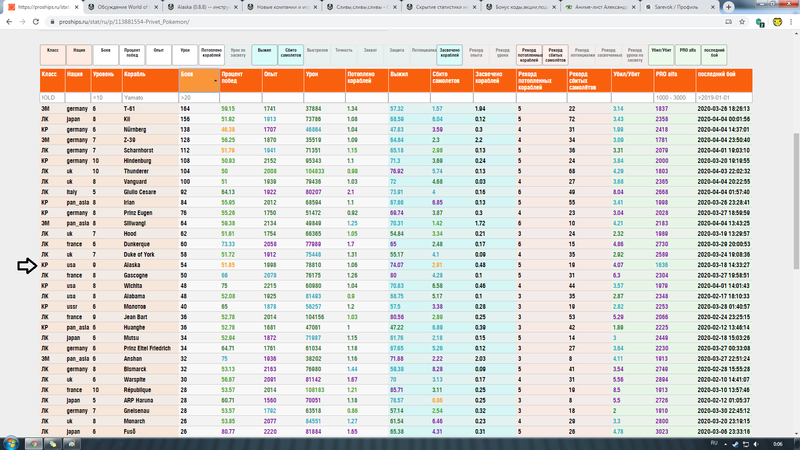Sort table by 'Боев' column header

(x=198, y=77)
